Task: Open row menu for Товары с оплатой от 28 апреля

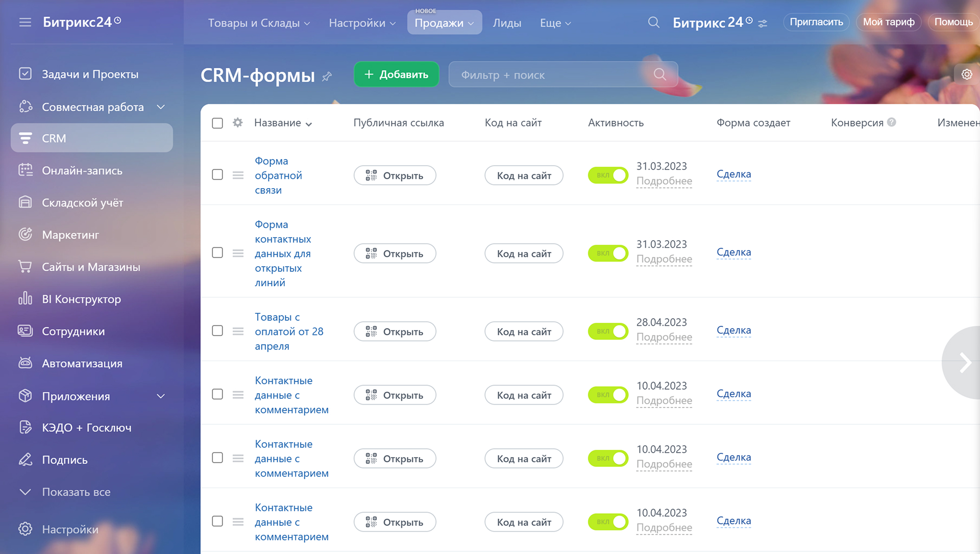Action: click(238, 331)
